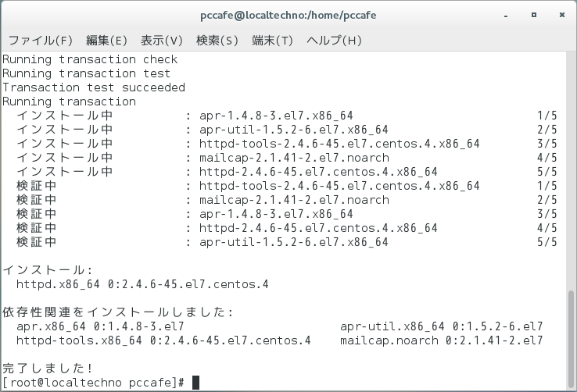Screen dimensions: 577x392
Task: Click the mailcap.noarch 0:2.1.41-2.el7 text
Action: (441, 340)
